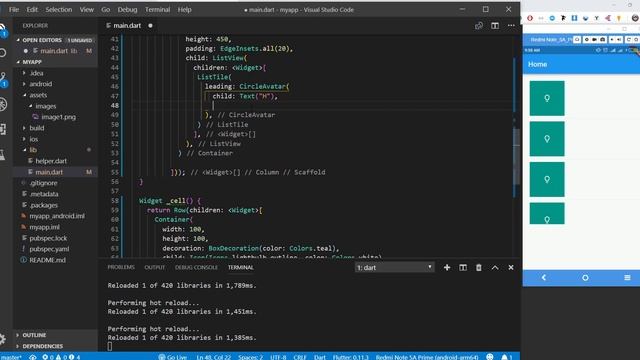Open the File menu

[x=14, y=9]
